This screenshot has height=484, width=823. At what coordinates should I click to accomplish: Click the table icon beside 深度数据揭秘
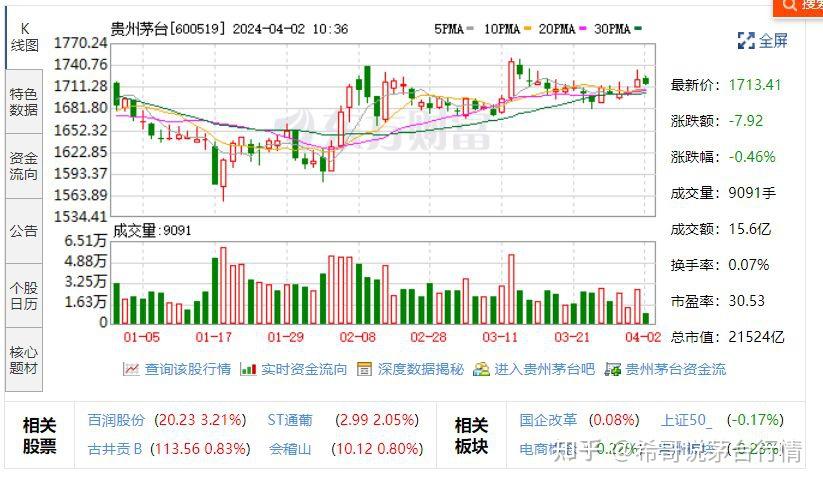(x=364, y=369)
